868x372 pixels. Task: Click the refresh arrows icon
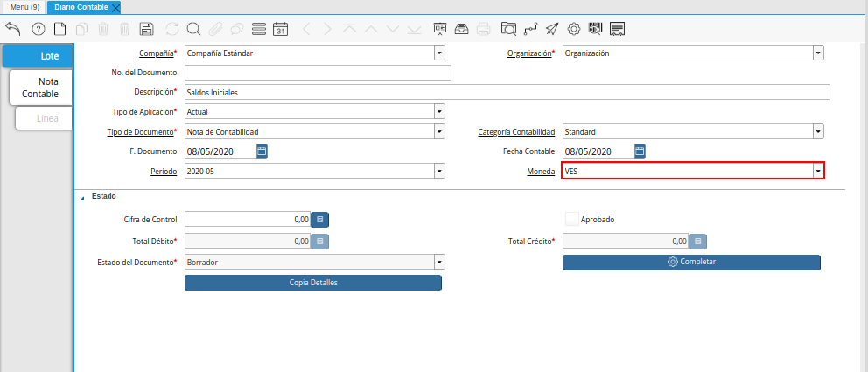[x=172, y=29]
